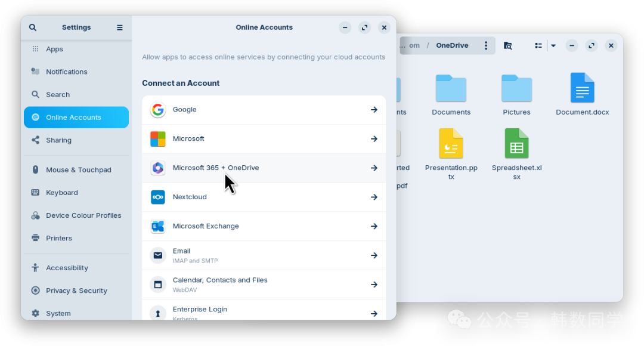Image resolution: width=644 pixels, height=346 pixels.
Task: Open the Privacy & Security section
Action: click(x=76, y=291)
